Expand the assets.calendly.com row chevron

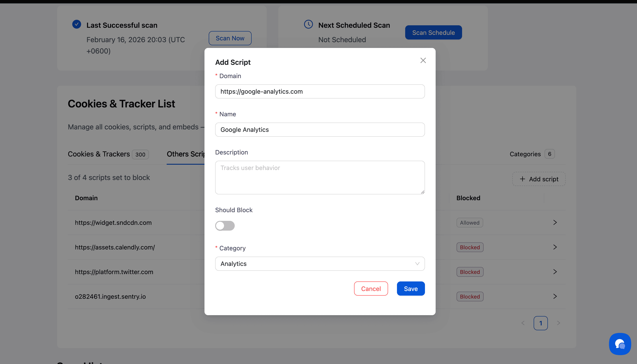(x=555, y=247)
